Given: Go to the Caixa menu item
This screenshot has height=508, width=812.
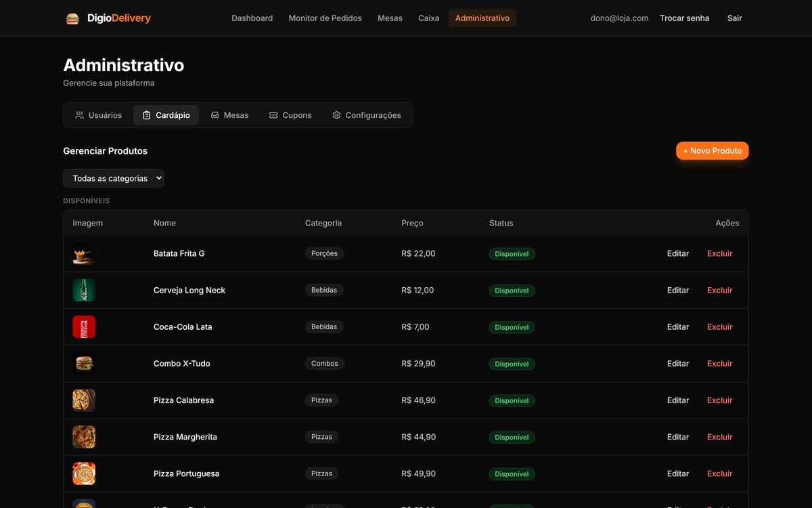Looking at the screenshot, I should (428, 18).
